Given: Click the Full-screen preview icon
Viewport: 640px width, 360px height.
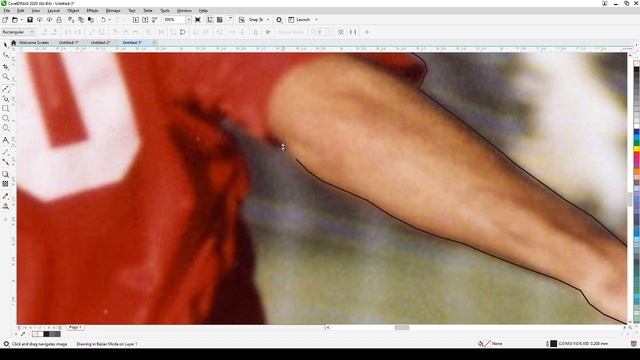Looking at the screenshot, I should click(198, 20).
